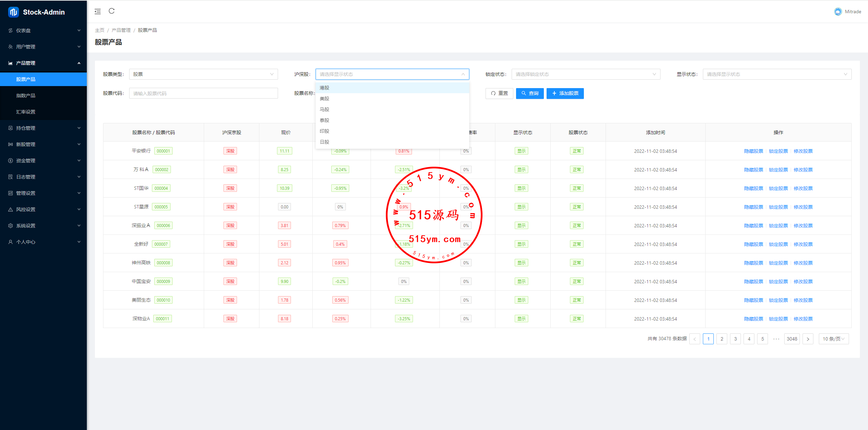Screen dimensions: 868x430
Task: Hide the 深物业A stock via 隐藏股票
Action: tap(753, 319)
